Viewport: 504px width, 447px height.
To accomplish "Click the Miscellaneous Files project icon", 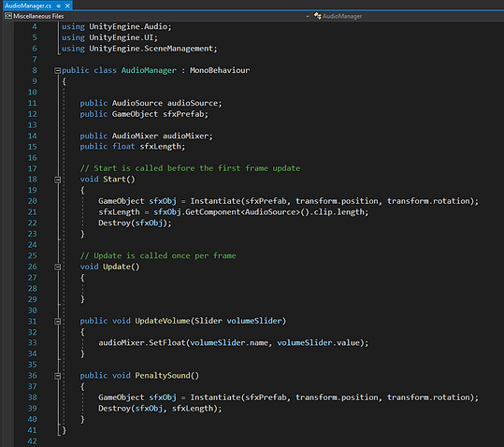I will (x=8, y=16).
